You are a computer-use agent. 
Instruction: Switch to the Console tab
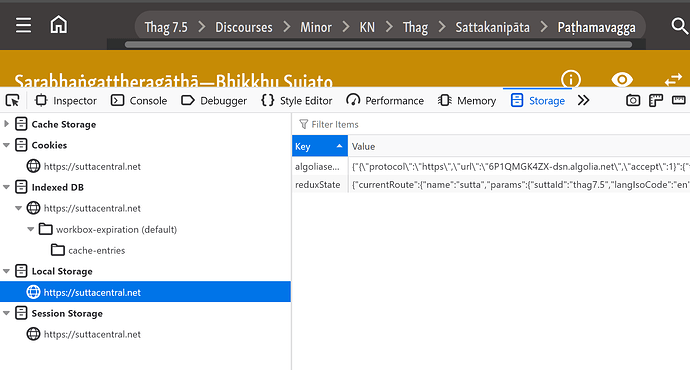tap(139, 101)
